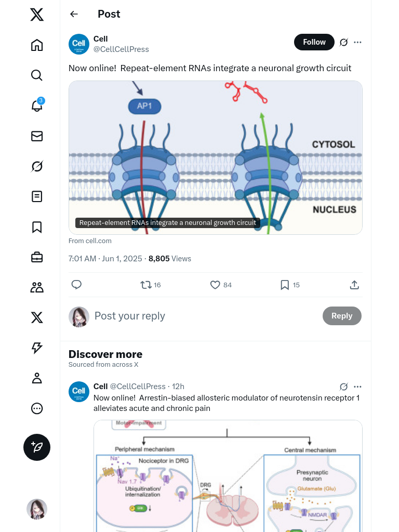The width and height of the screenshot is (399, 532).
Task: Open the Jobs briefcase icon
Action: [x=37, y=257]
